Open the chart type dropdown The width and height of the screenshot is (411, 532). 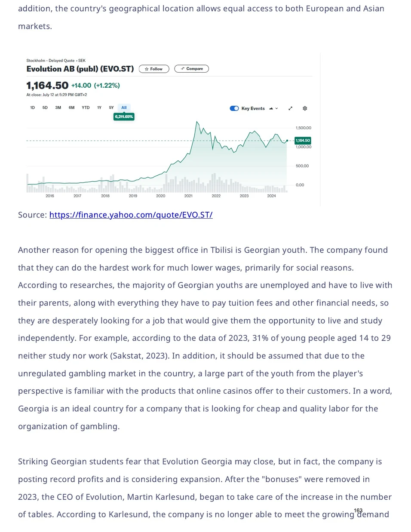click(x=273, y=108)
